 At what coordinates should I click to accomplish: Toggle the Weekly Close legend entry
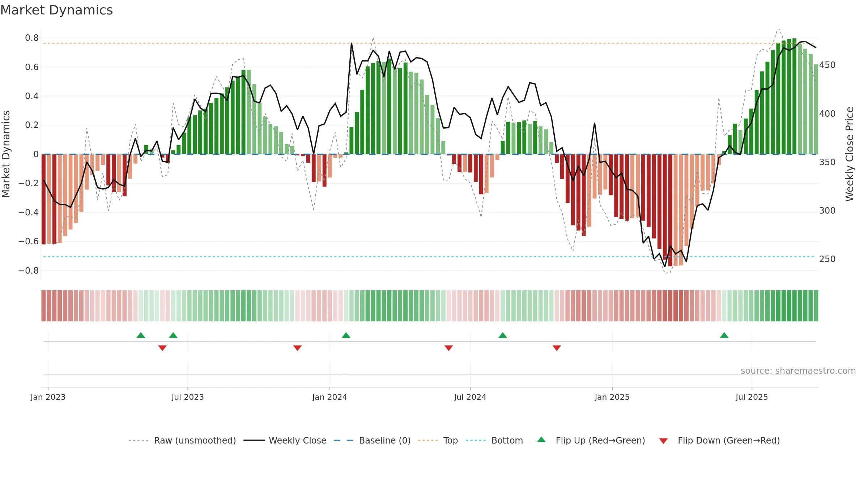(x=285, y=440)
